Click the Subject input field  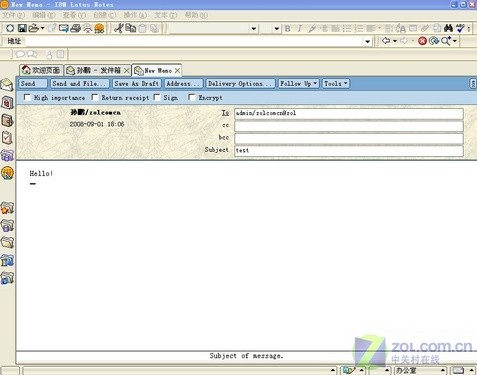(349, 150)
